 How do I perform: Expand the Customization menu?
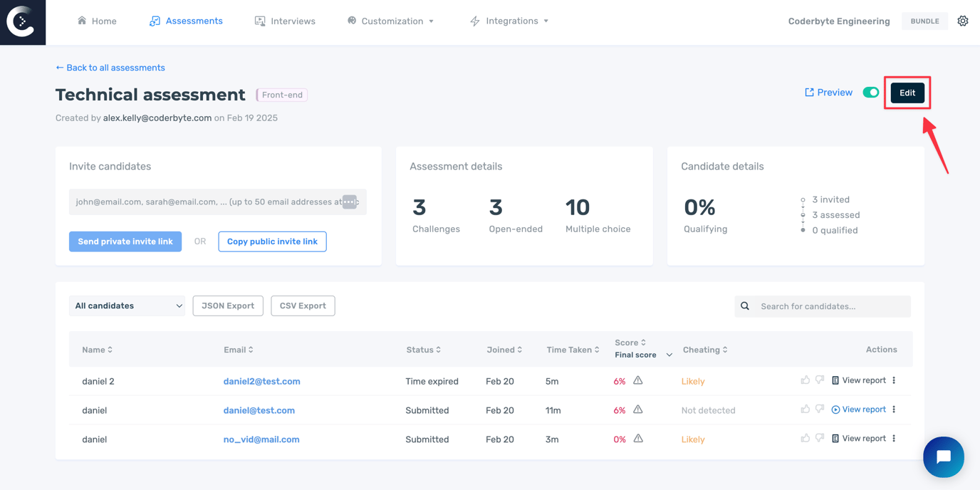click(x=391, y=21)
